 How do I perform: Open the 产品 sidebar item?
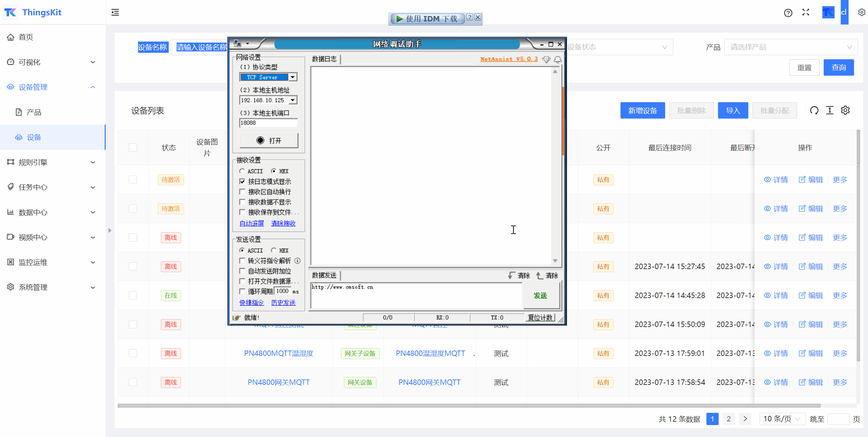coord(53,112)
